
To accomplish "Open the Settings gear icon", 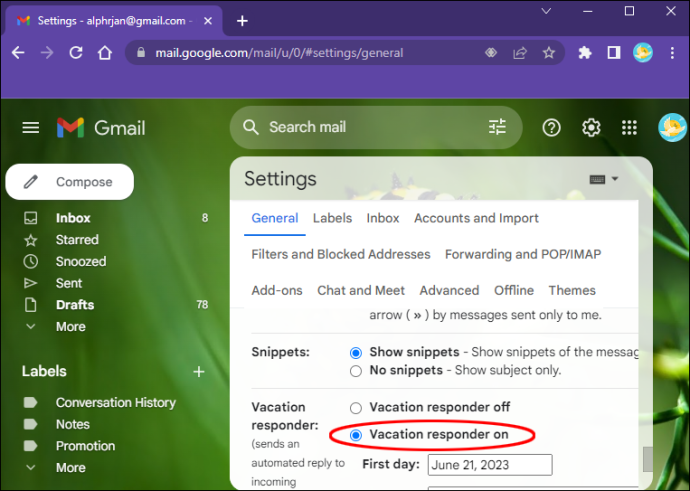I will click(x=591, y=128).
